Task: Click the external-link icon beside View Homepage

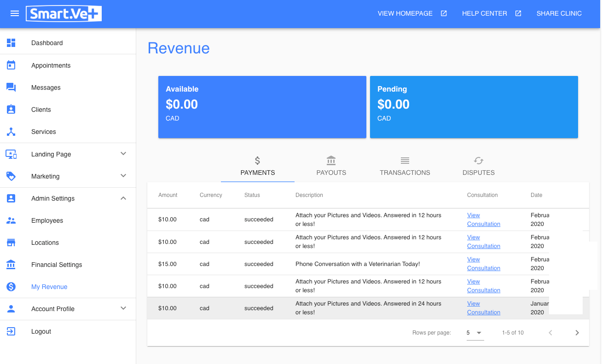Action: 444,13
